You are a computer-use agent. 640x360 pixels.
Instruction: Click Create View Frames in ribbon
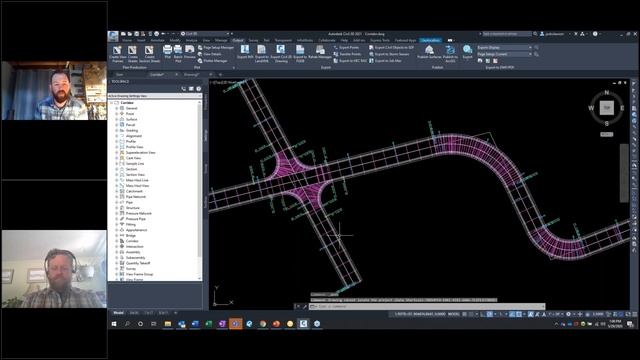click(x=118, y=53)
